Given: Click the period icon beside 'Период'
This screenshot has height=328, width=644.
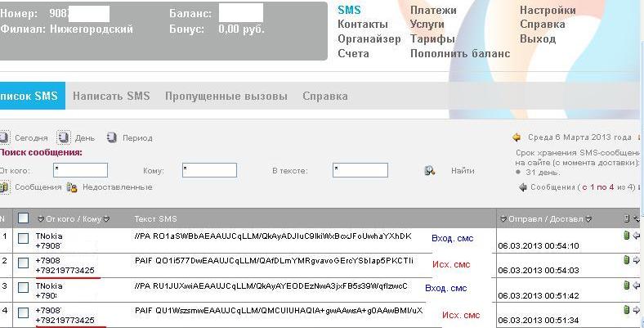Looking at the screenshot, I should point(112,137).
